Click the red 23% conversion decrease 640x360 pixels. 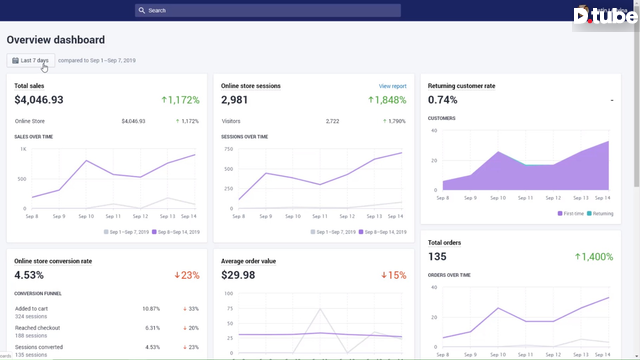187,275
